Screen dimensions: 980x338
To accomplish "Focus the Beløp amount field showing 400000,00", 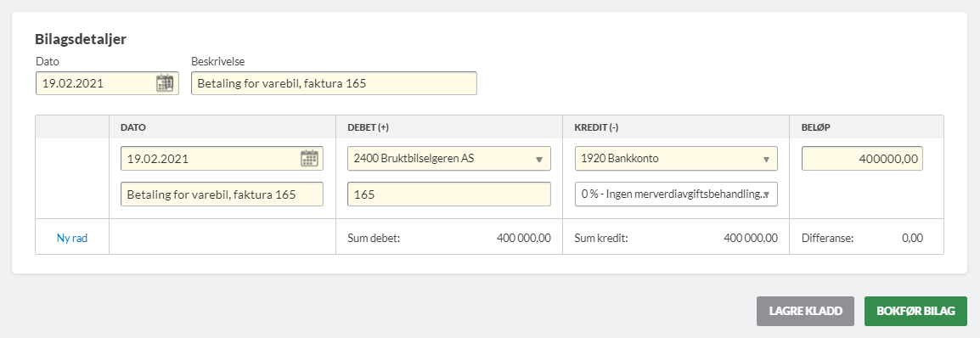I will tap(862, 159).
